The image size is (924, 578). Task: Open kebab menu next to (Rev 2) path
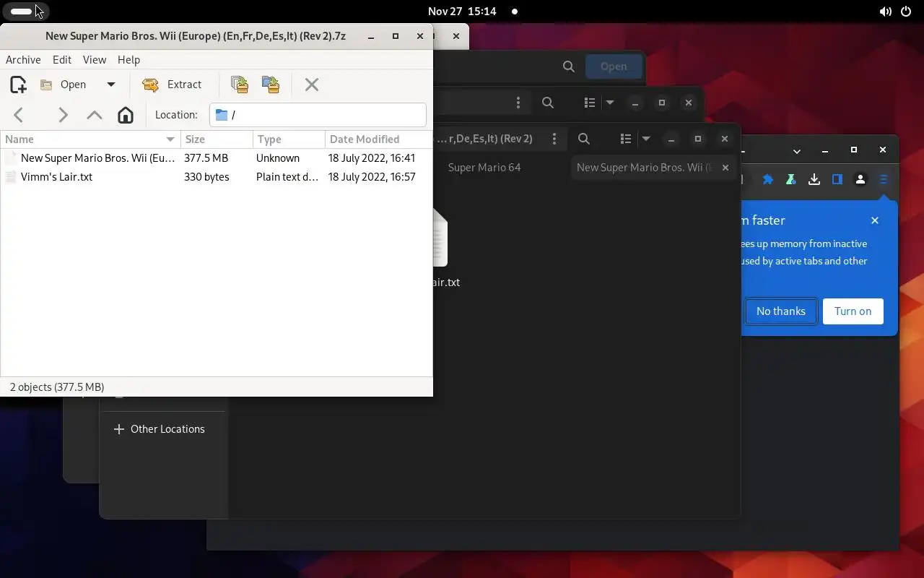[554, 139]
